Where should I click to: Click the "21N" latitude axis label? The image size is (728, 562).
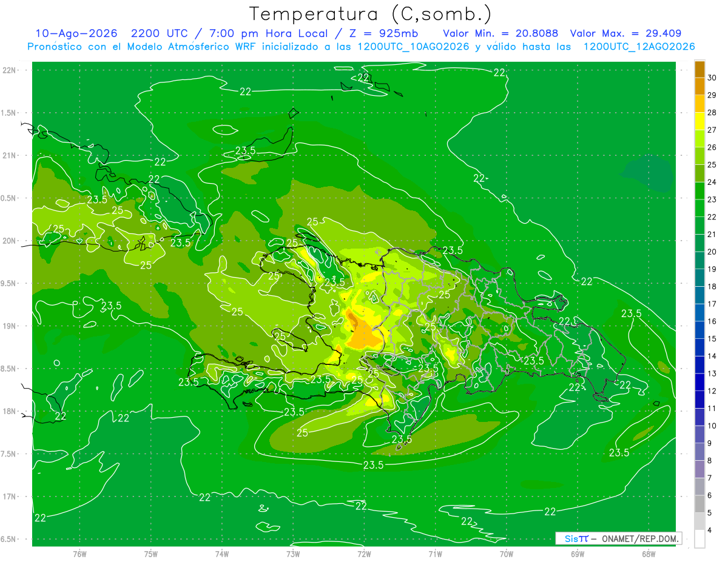point(10,155)
